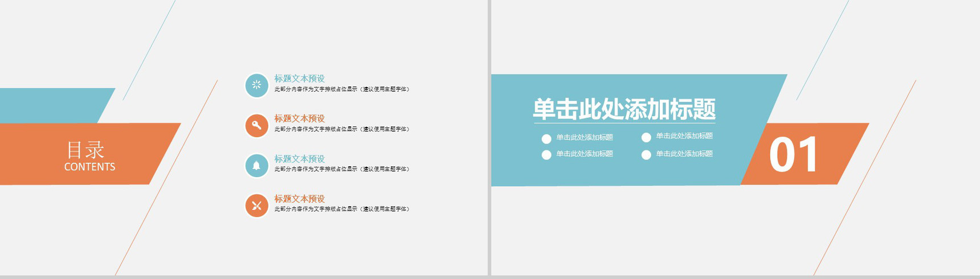Select the white 01 section number
Image resolution: width=980 pixels, height=279 pixels.
point(793,154)
